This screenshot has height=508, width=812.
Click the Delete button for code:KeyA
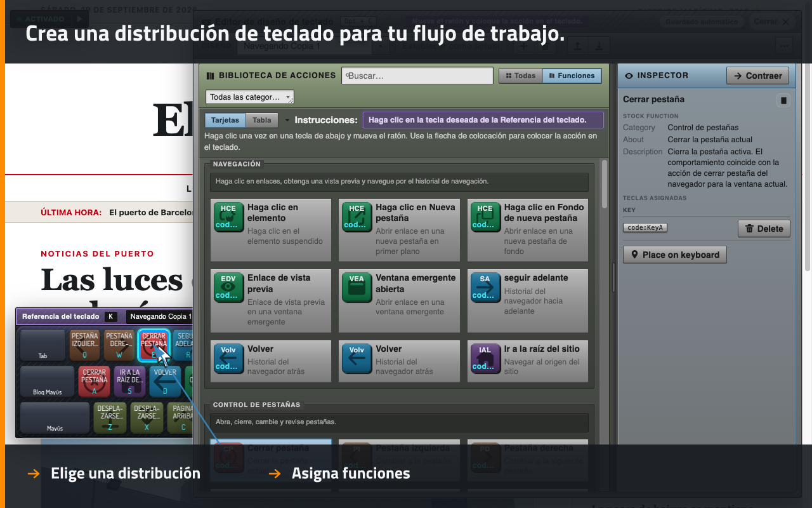point(764,229)
